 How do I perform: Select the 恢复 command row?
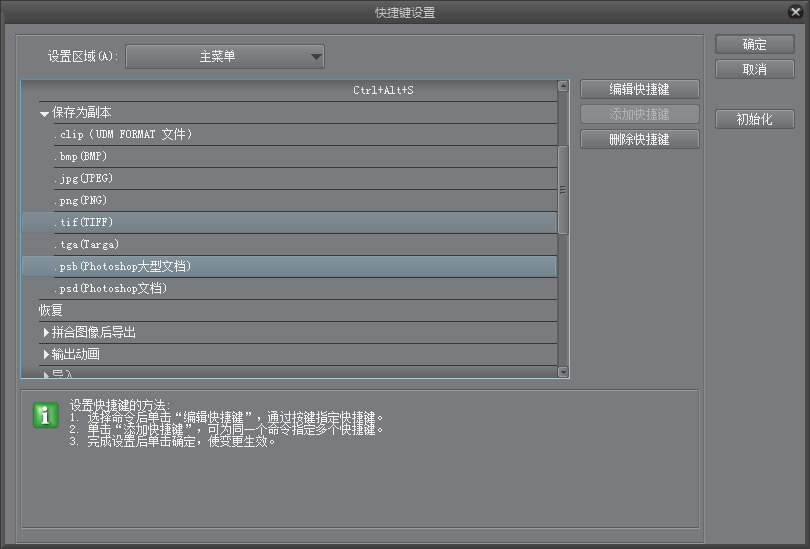[x=52, y=310]
